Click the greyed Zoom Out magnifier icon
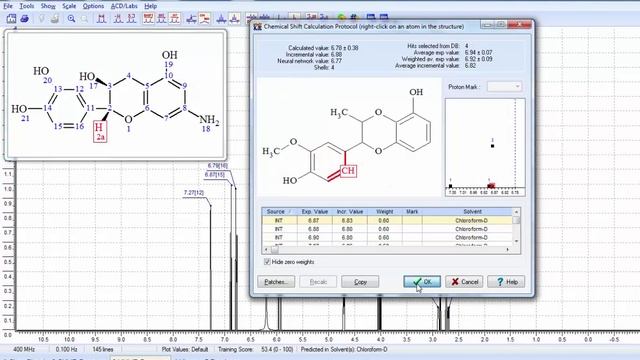Screen dimensions: 640x360 [84, 18]
